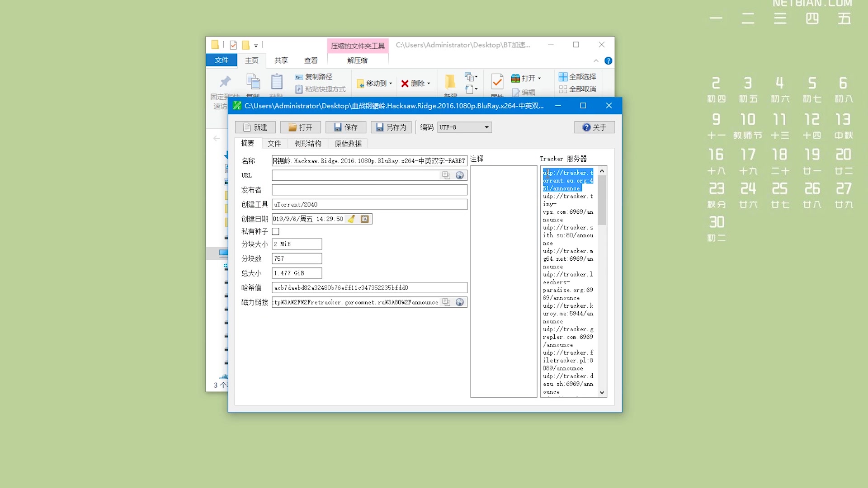This screenshot has height=488, width=868.
Task: Click the 打开 open folder button
Action: click(300, 127)
